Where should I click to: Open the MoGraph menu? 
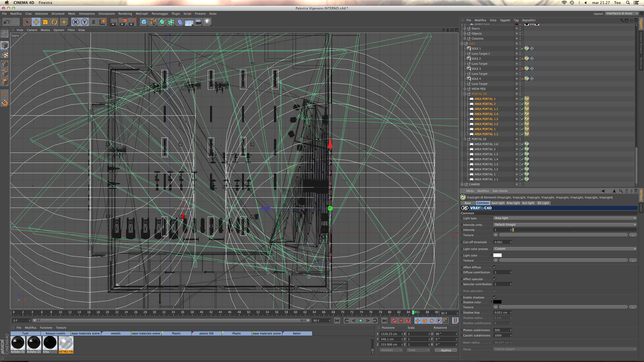(x=142, y=14)
